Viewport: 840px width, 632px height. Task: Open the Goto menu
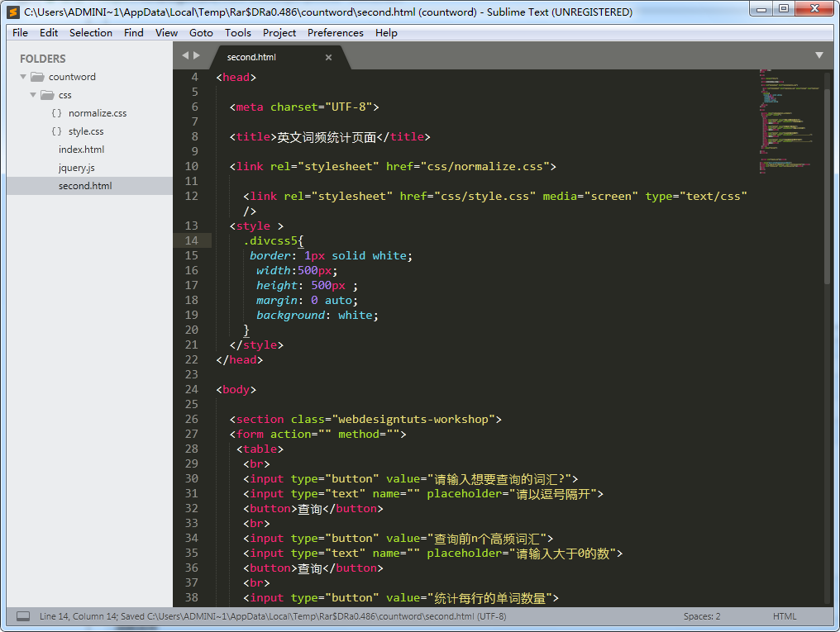click(x=201, y=33)
